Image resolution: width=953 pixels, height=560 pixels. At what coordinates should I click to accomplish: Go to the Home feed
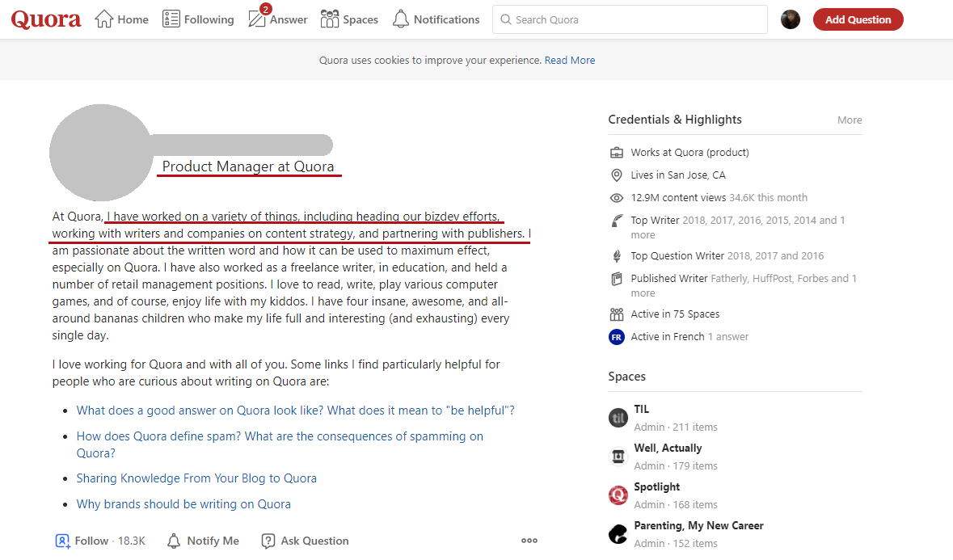pos(122,19)
